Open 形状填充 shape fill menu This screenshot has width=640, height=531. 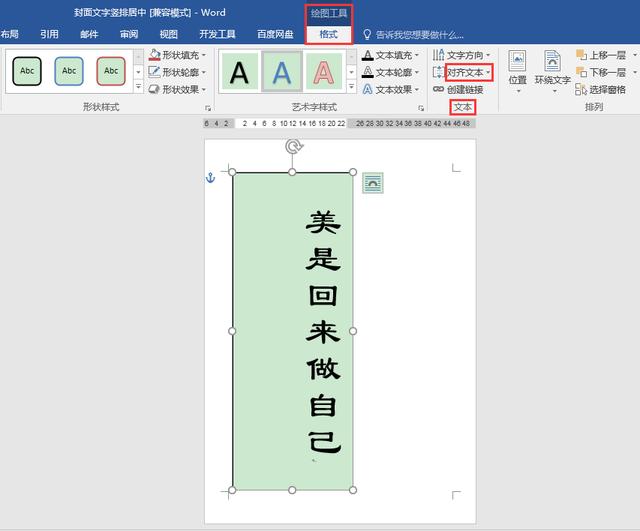pyautogui.click(x=178, y=55)
